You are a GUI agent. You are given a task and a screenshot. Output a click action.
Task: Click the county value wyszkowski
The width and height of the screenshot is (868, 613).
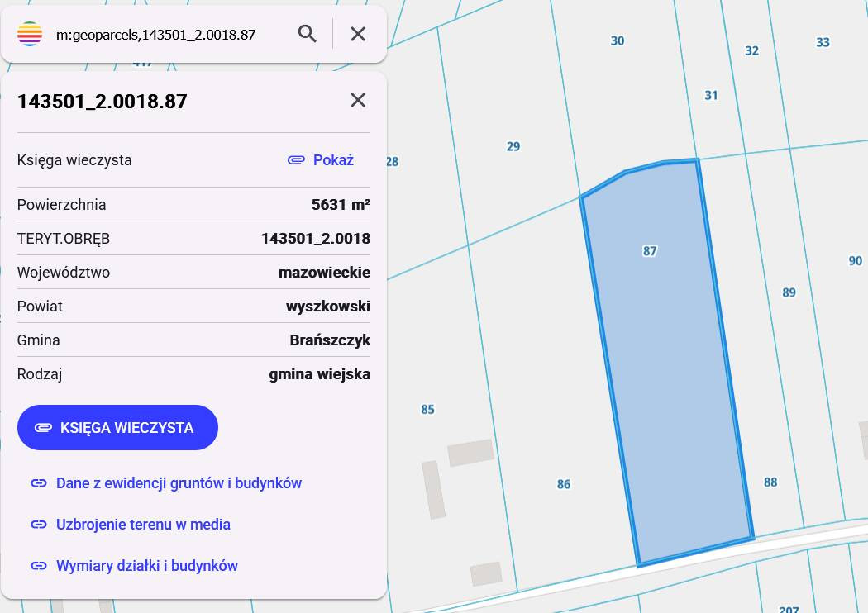[327, 306]
